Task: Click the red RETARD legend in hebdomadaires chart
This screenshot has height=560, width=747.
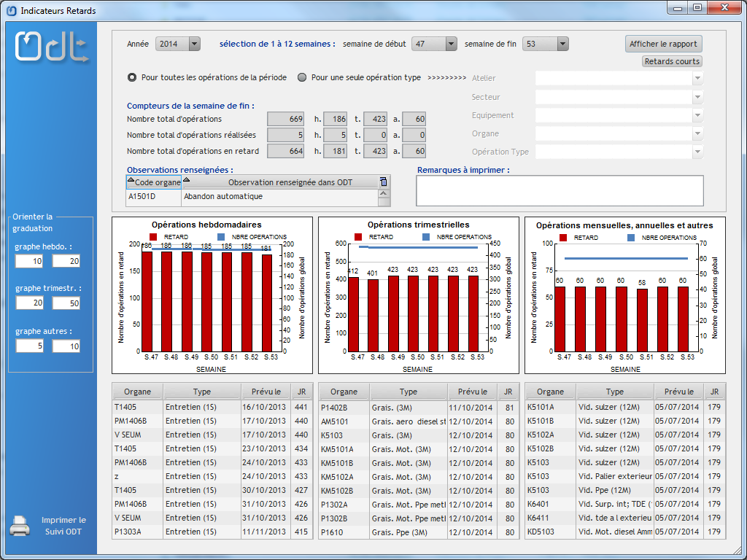Action: click(153, 237)
